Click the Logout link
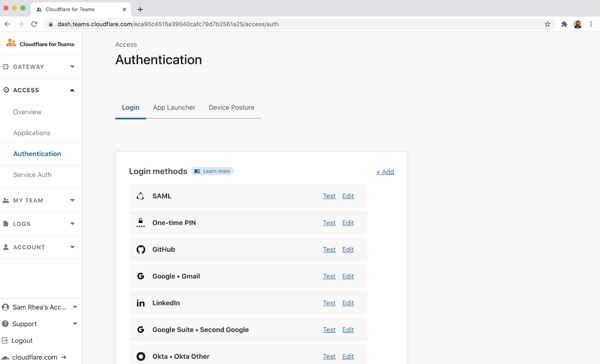 (x=22, y=340)
